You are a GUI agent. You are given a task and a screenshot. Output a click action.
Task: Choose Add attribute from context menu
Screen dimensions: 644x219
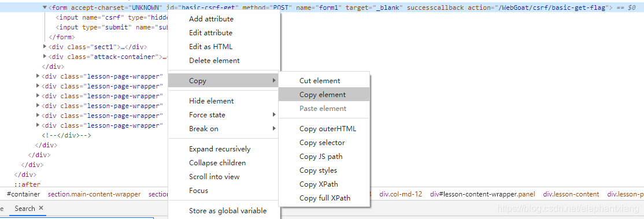tap(224, 19)
